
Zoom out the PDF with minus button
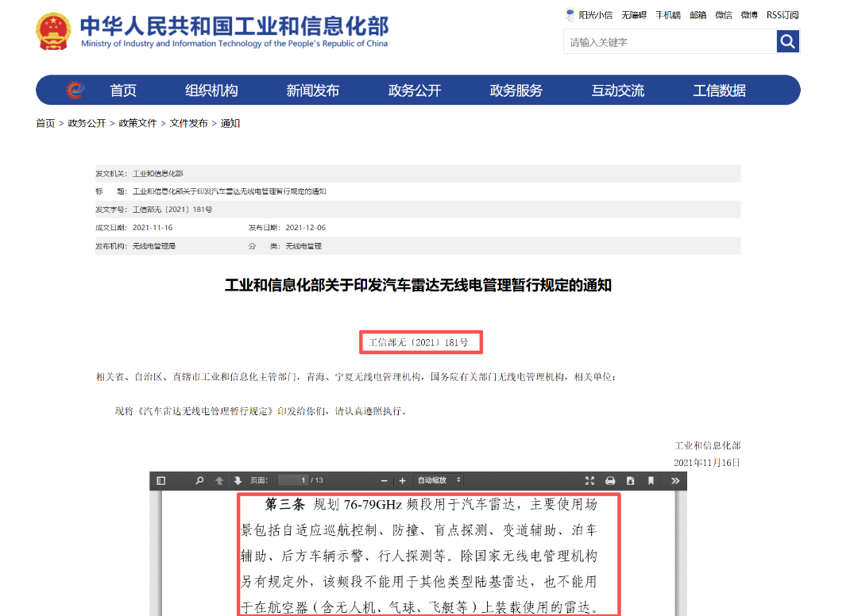[x=385, y=480]
